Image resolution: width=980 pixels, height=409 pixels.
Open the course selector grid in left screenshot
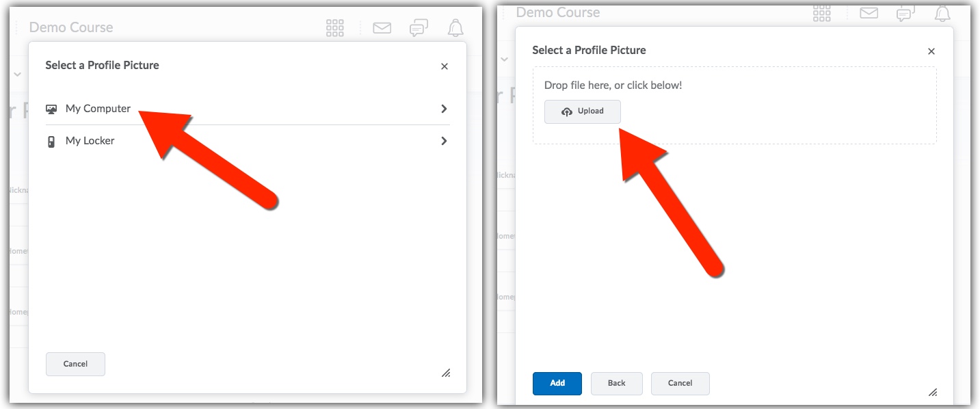pos(335,28)
